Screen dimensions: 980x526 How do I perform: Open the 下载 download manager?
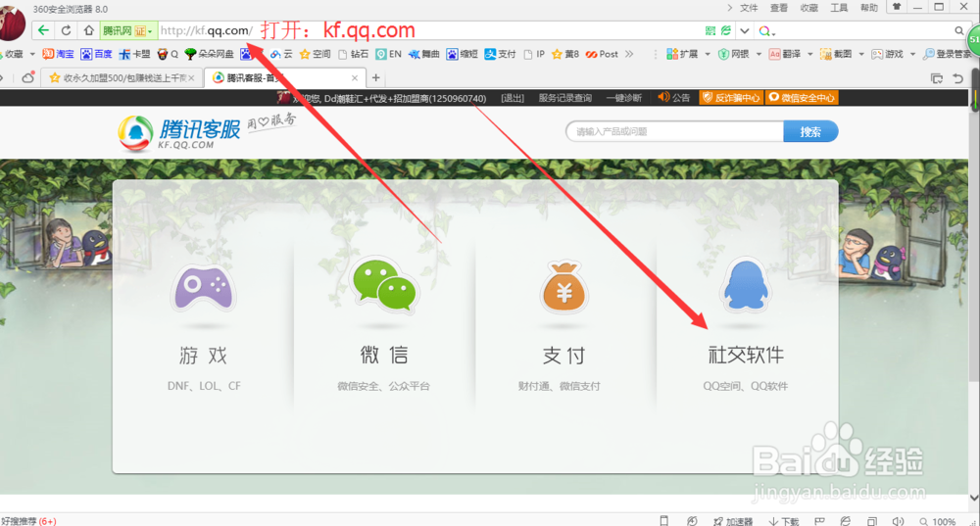[x=784, y=521]
